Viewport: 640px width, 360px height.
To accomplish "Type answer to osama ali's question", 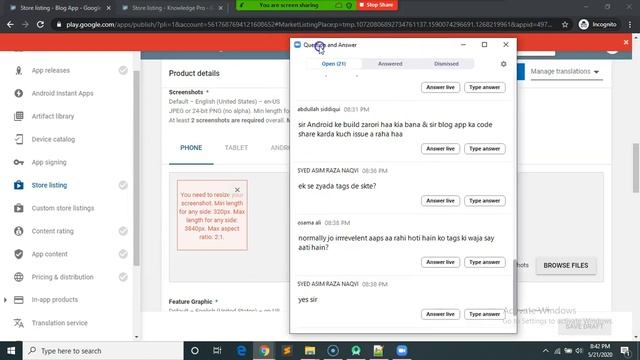I will pyautogui.click(x=484, y=262).
